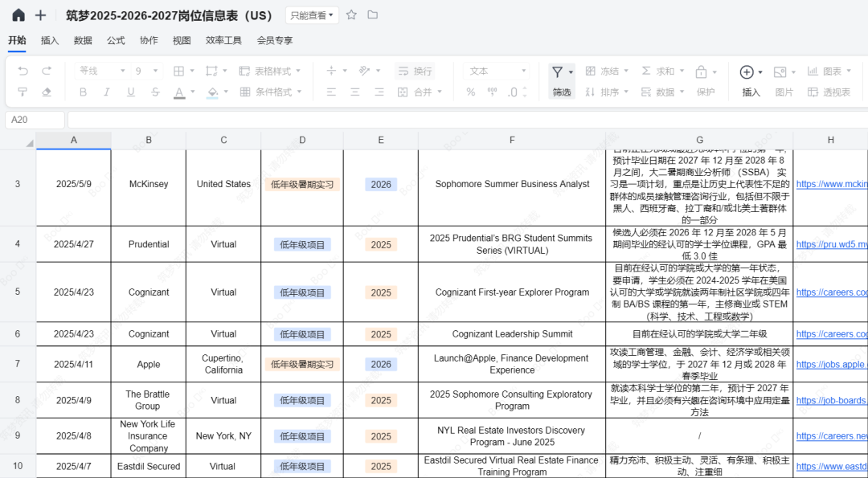Click the 透视表 pivot table button
The width and height of the screenshot is (868, 478).
coord(829,92)
